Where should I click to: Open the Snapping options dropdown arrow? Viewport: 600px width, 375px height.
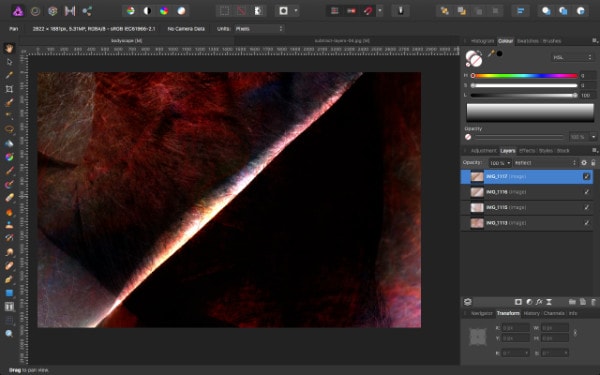380,11
